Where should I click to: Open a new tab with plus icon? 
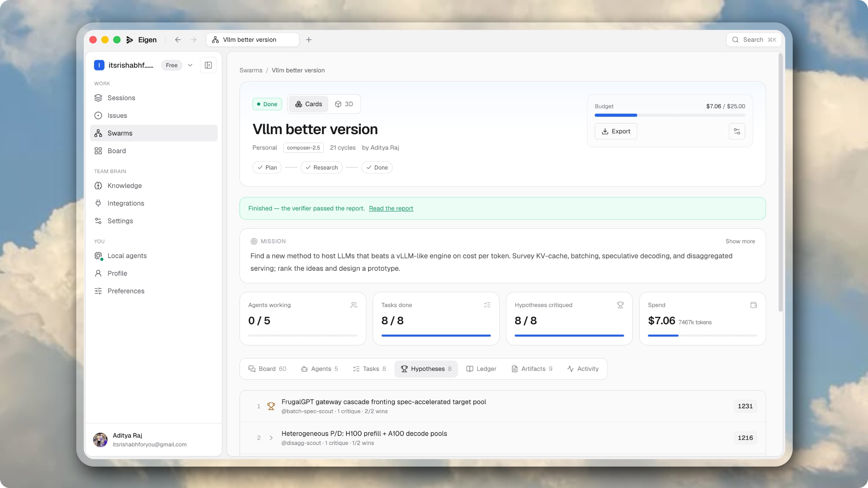coord(309,40)
